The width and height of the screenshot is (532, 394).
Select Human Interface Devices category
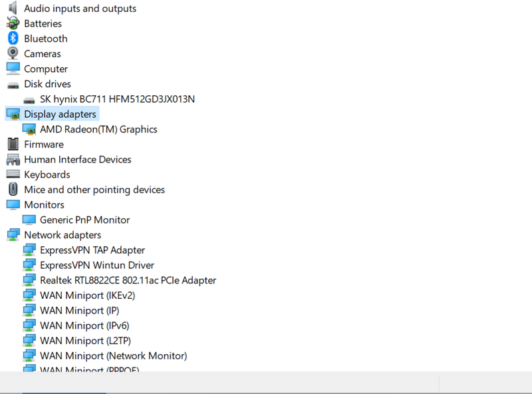point(78,159)
